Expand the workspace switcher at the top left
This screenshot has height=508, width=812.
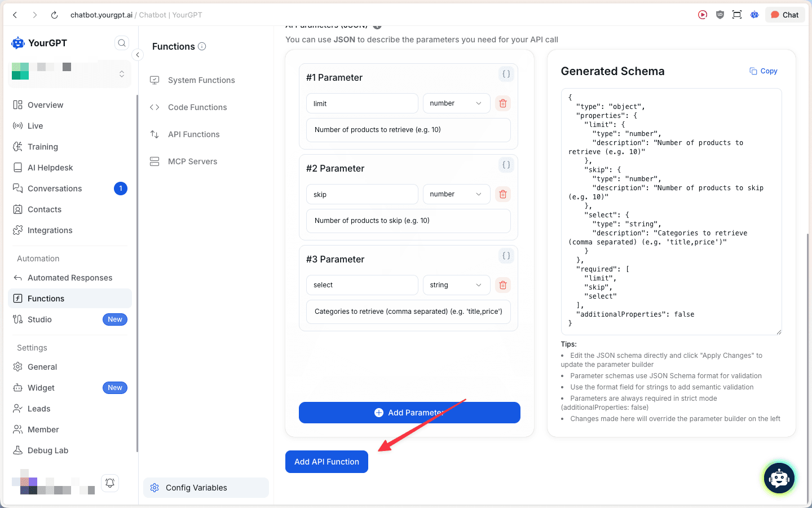coord(122,74)
